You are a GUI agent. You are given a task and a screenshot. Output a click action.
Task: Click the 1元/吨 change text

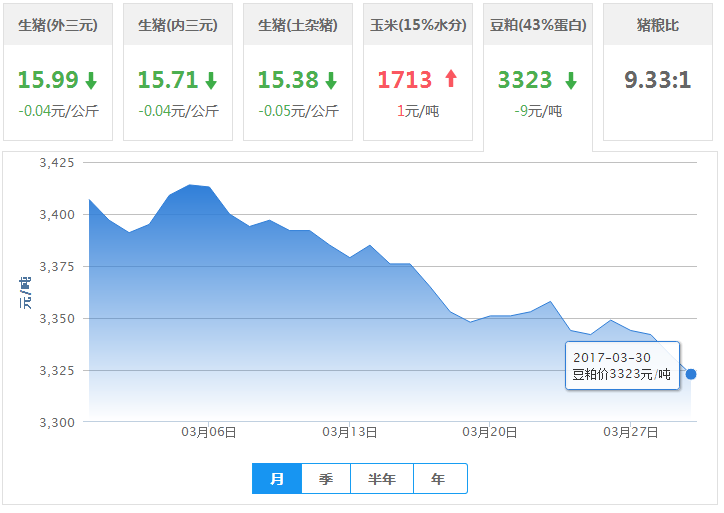[418, 111]
